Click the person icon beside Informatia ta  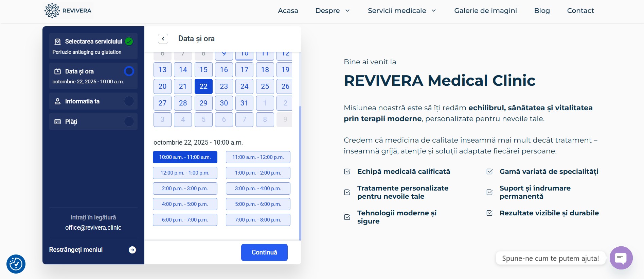[x=58, y=101]
